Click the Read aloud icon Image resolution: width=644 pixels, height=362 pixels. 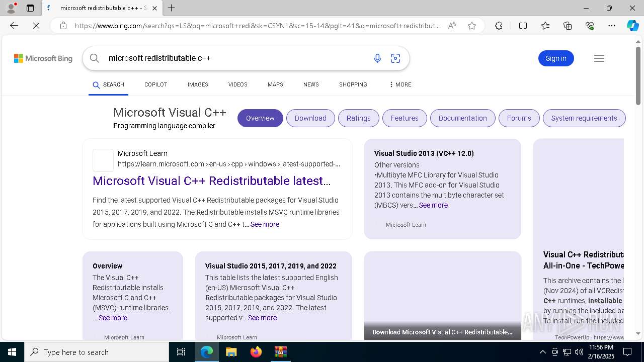point(452,26)
